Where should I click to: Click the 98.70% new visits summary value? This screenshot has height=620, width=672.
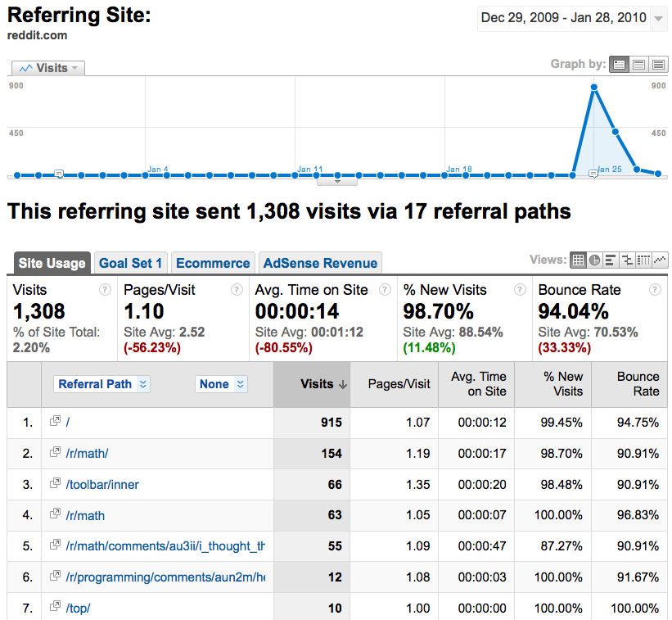click(439, 312)
